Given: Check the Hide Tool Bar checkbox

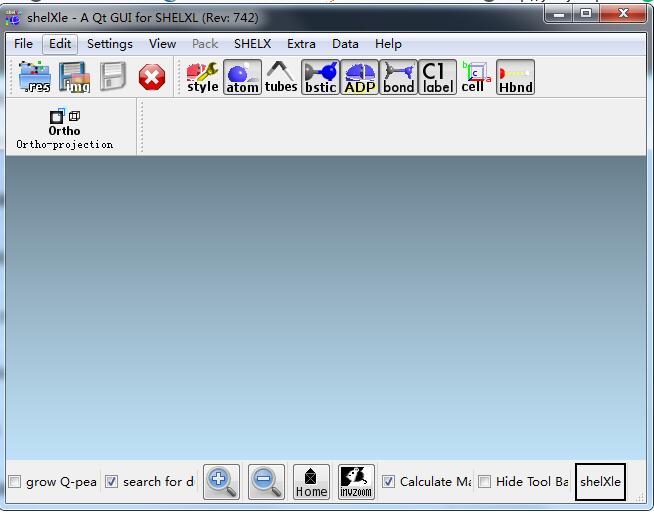Looking at the screenshot, I should coord(484,482).
